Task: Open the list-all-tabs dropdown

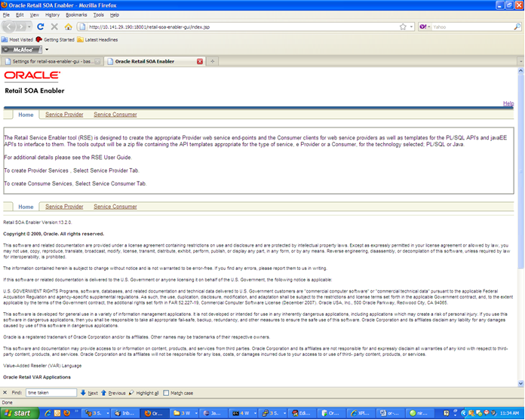Action: (520, 61)
